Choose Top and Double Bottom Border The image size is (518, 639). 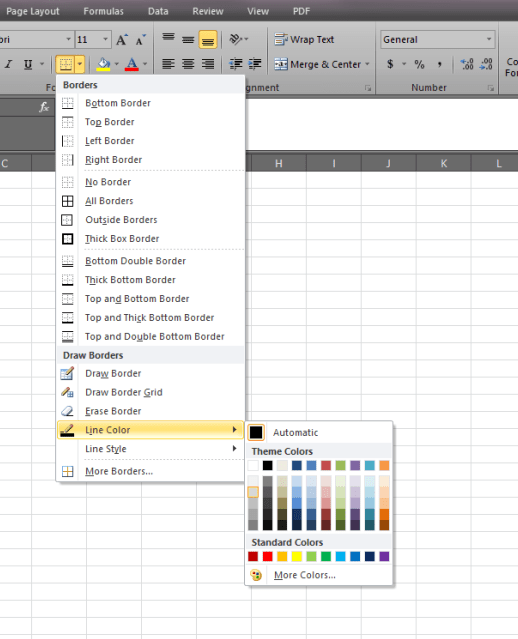point(151,337)
